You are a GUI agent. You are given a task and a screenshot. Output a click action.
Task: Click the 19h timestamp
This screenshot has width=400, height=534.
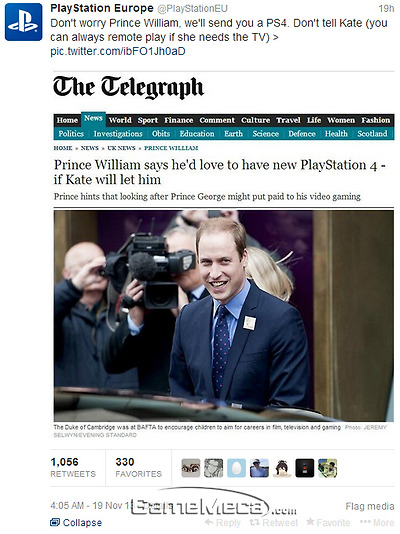tap(386, 8)
